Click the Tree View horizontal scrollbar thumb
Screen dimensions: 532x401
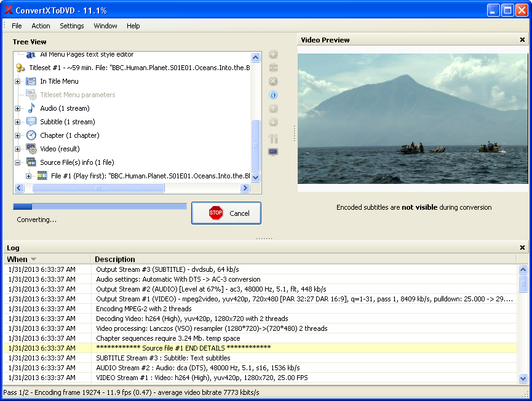click(x=98, y=188)
